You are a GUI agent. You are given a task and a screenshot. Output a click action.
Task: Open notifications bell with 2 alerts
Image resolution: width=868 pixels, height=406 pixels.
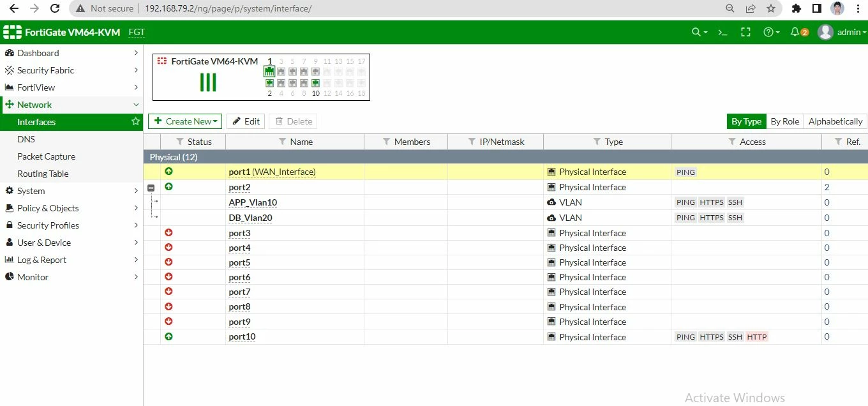pyautogui.click(x=799, y=32)
